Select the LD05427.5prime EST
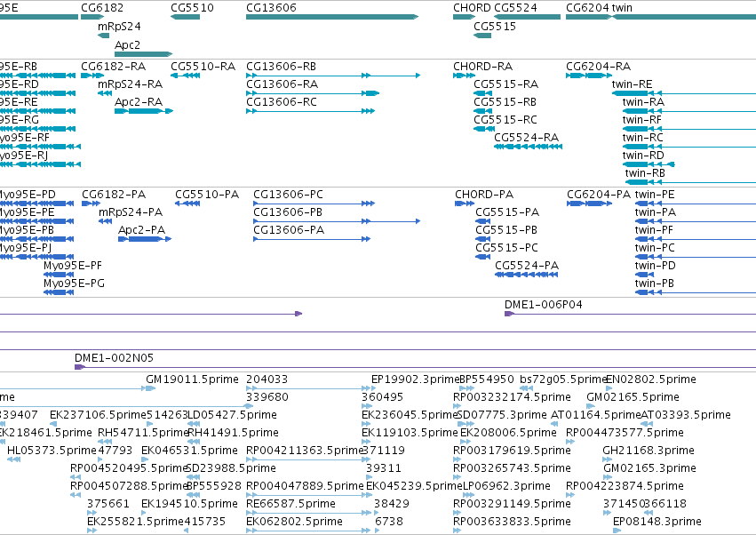756x535 pixels. click(x=194, y=424)
